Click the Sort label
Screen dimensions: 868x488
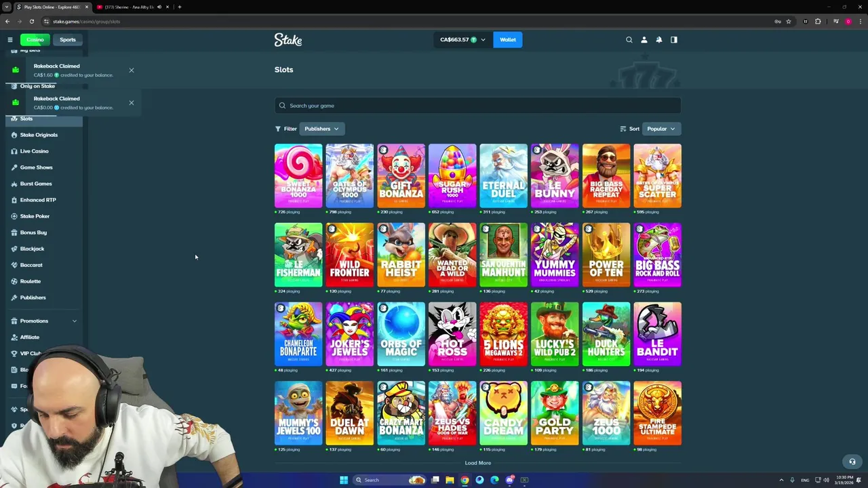point(634,129)
